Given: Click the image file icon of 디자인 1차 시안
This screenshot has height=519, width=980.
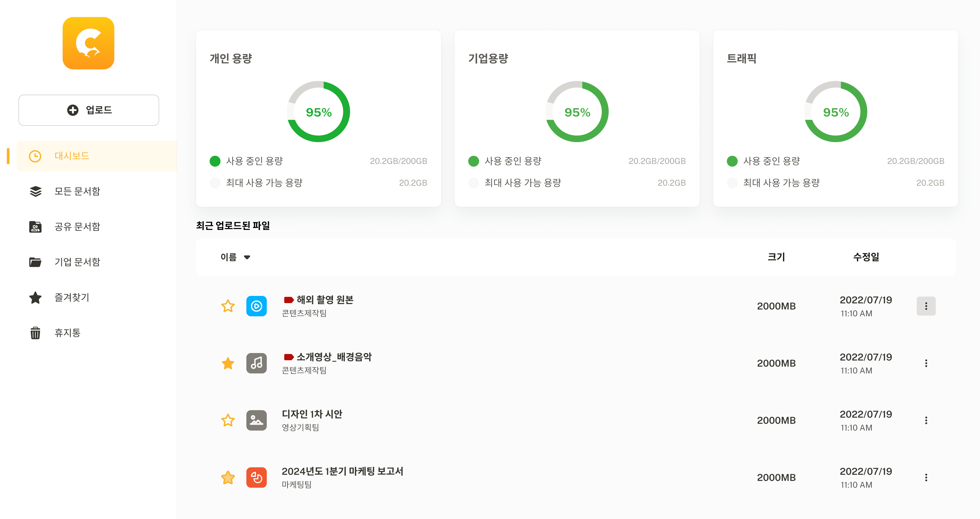Looking at the screenshot, I should click(x=256, y=420).
